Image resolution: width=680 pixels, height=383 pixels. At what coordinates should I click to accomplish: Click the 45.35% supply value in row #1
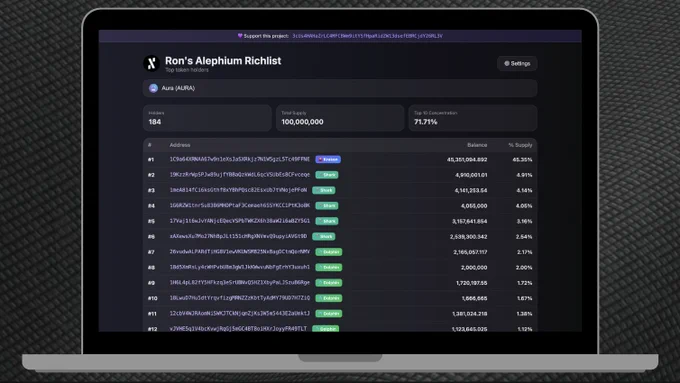(523, 160)
